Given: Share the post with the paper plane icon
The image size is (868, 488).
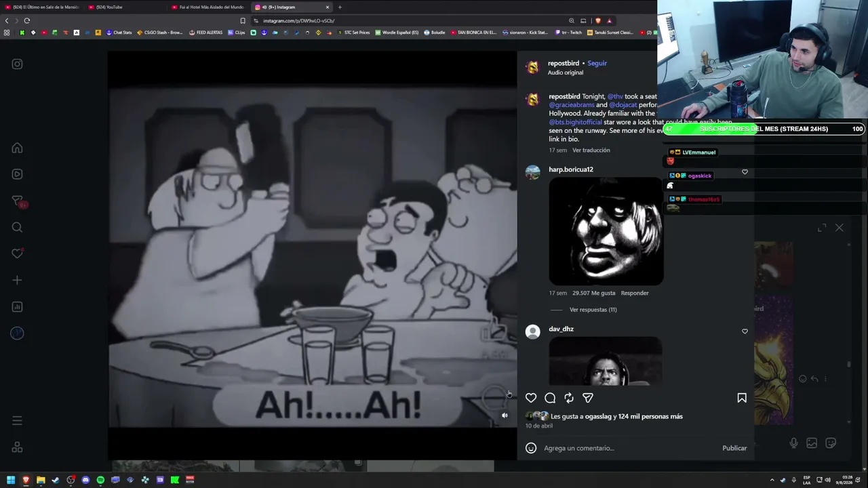Looking at the screenshot, I should click(x=588, y=398).
